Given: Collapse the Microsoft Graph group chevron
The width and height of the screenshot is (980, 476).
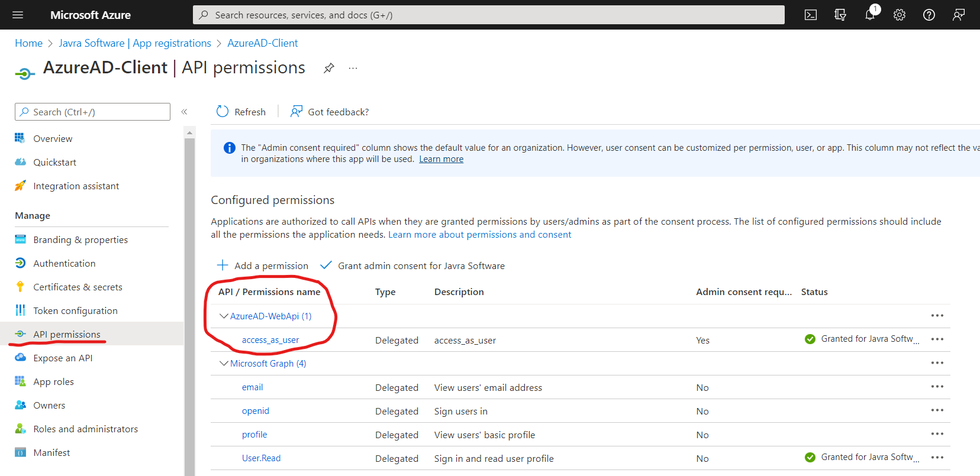Looking at the screenshot, I should pos(224,364).
